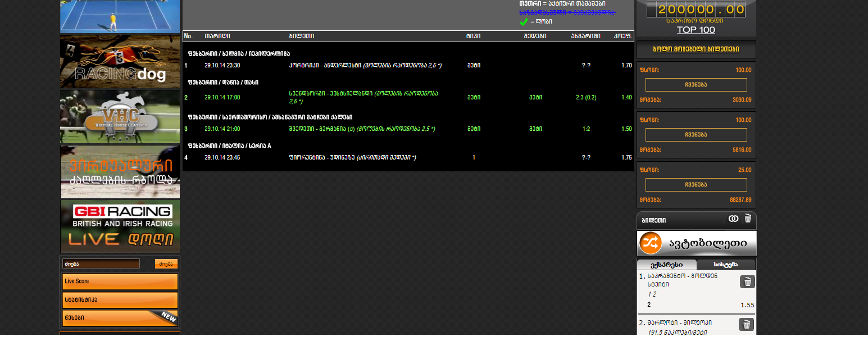
Task: Open ბოლო მოგებული ბილეთები link
Action: (x=696, y=49)
